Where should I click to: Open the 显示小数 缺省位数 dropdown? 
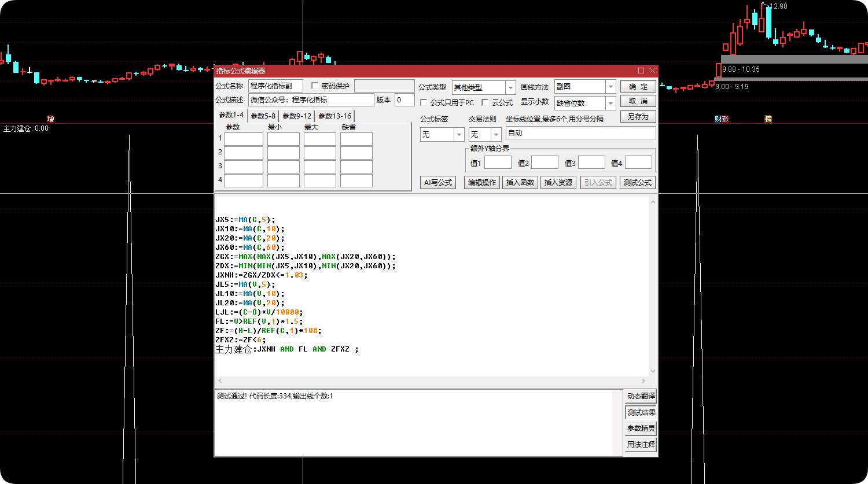(610, 103)
